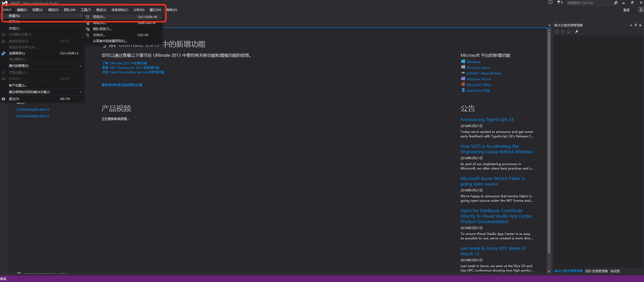Open the 分析(N) menu
The height and width of the screenshot is (282, 644).
[x=139, y=10]
